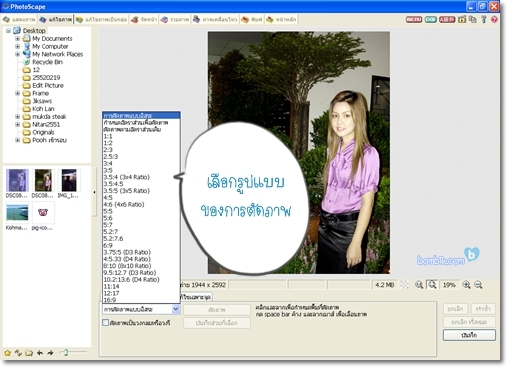The image size is (508, 368).
Task: Select the highlighted free crop option in list
Action: click(x=141, y=116)
